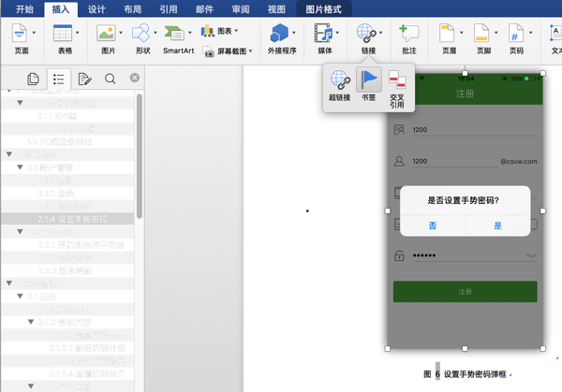Click the 链接 (Links) globe icon
Image resolution: width=562 pixels, height=392 pixels.
366,33
